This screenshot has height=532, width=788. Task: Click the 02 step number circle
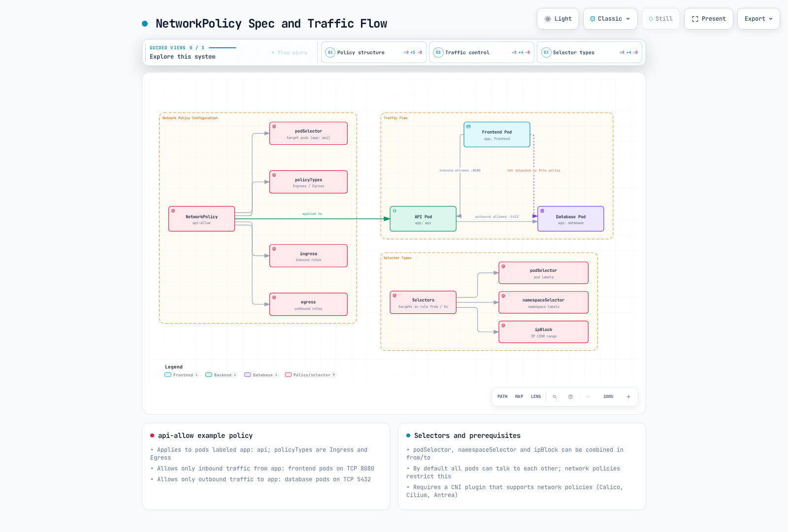point(438,52)
